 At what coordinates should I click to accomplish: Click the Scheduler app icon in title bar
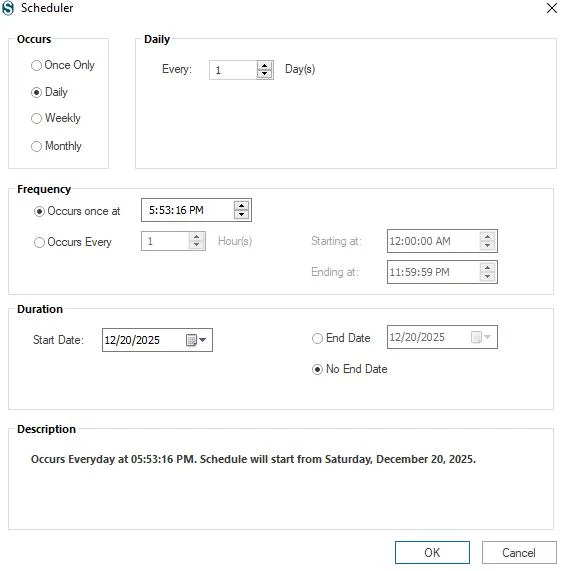[8, 8]
